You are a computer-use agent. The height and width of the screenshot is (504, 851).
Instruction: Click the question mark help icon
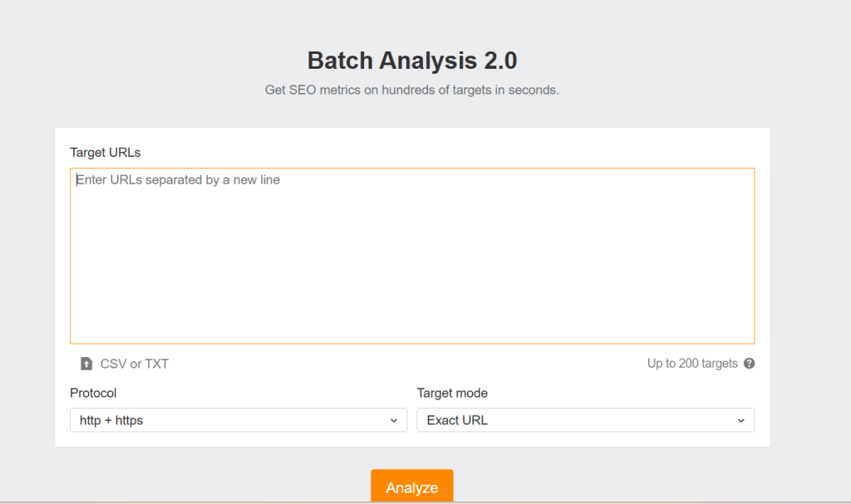[749, 364]
